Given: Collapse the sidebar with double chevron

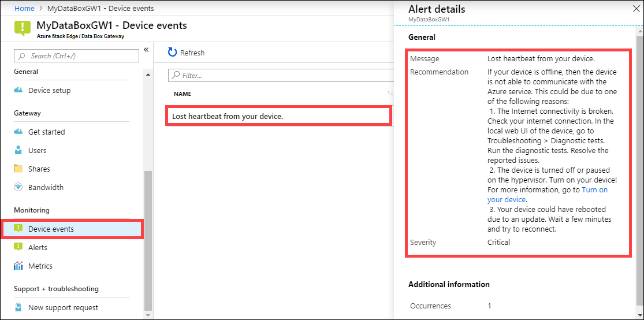Looking at the screenshot, I should pos(146,50).
